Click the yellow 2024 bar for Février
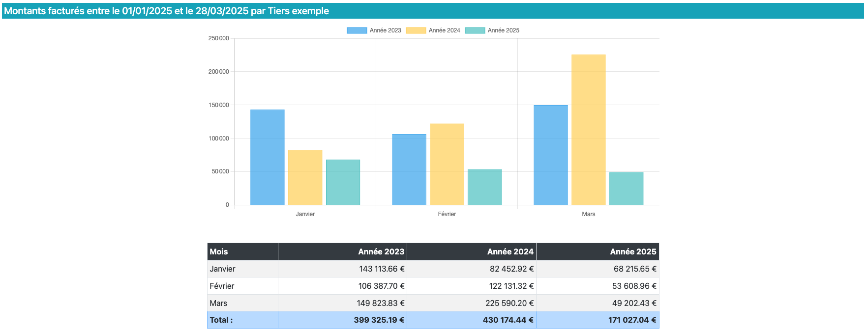868x333 pixels. click(x=447, y=164)
